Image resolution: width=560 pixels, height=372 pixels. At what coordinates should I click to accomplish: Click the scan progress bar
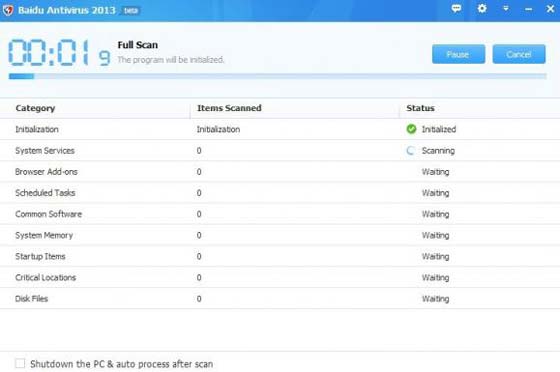tap(278, 76)
